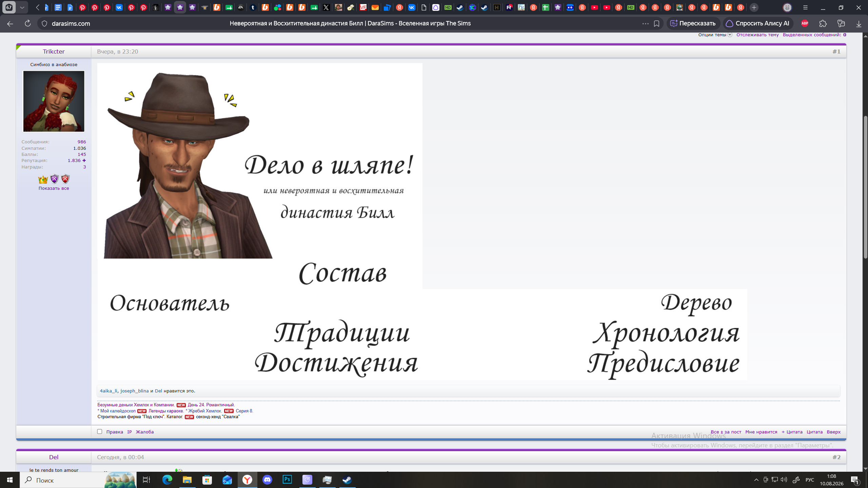Open Steam from the taskbar
This screenshot has height=488, width=868.
(347, 480)
